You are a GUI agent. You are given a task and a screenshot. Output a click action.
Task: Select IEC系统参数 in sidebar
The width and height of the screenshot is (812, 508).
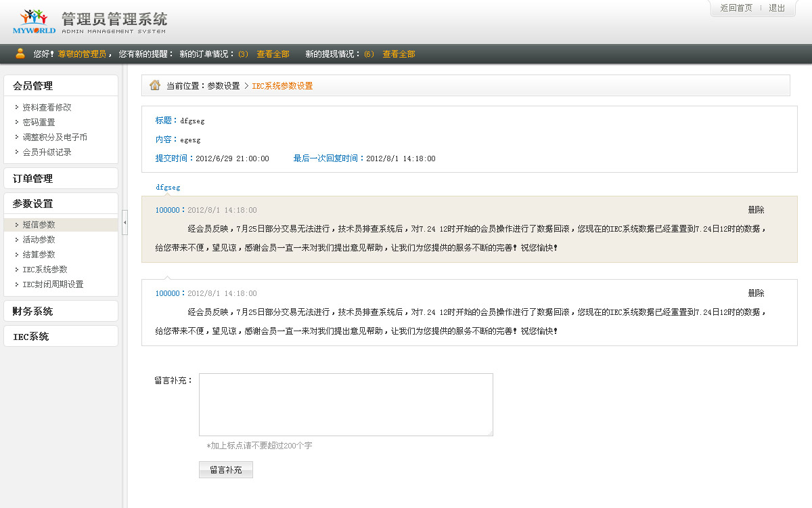[x=45, y=270]
